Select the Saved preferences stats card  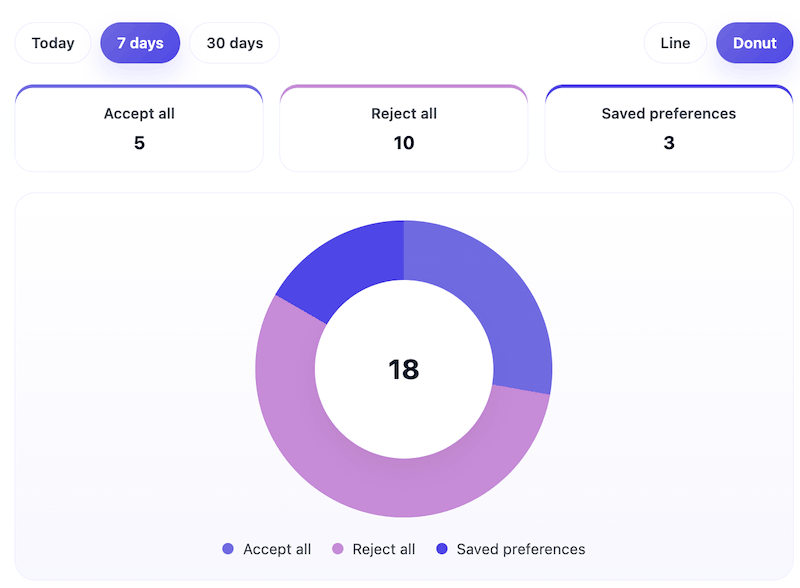(x=668, y=127)
